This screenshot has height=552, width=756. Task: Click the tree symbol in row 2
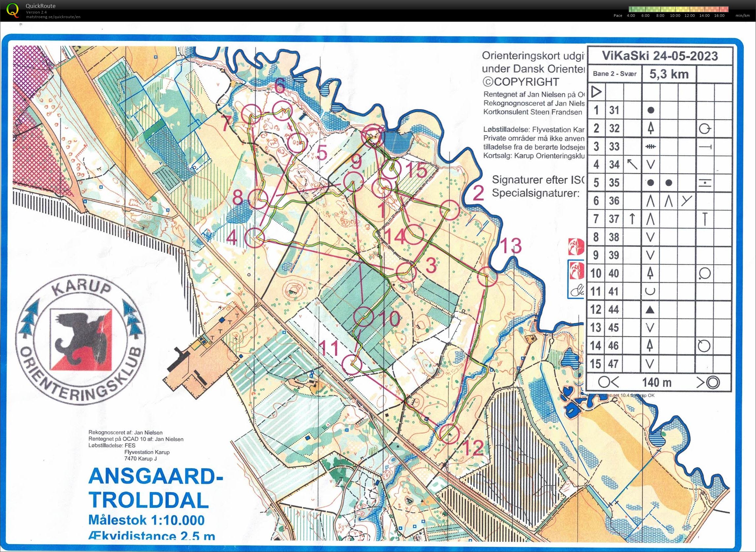click(650, 128)
